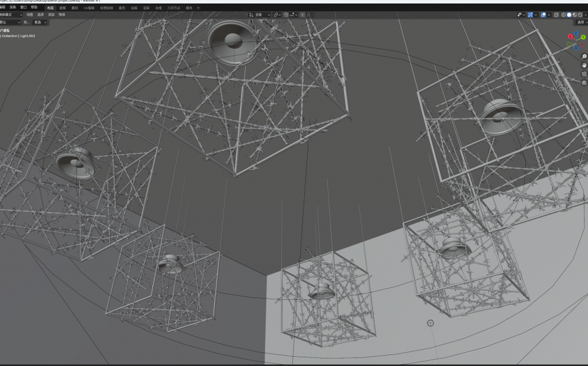This screenshot has height=366, width=588.
Task: Switch to material preview shading
Action: click(x=575, y=14)
